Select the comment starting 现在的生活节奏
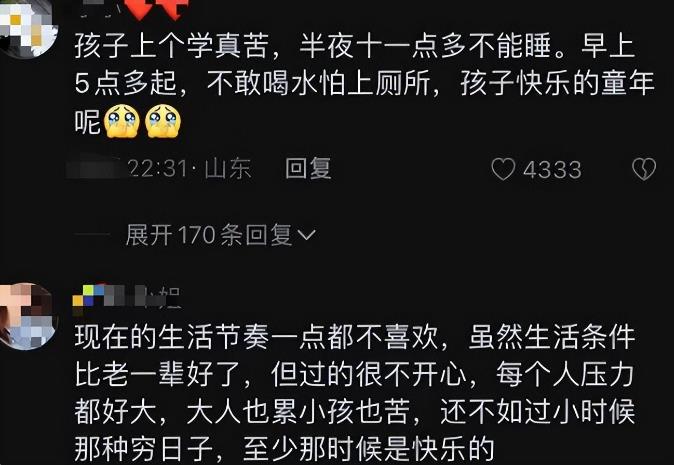674x465 pixels. (x=355, y=393)
